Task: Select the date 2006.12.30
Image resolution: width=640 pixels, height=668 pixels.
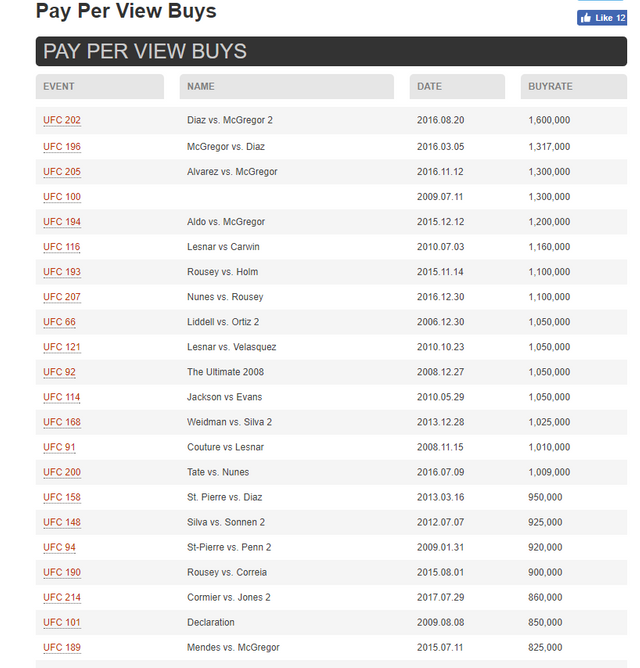Action: coord(441,322)
